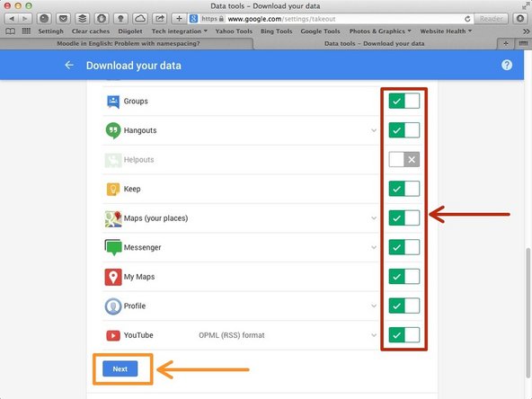Toggle off Profile data export

[x=403, y=306]
